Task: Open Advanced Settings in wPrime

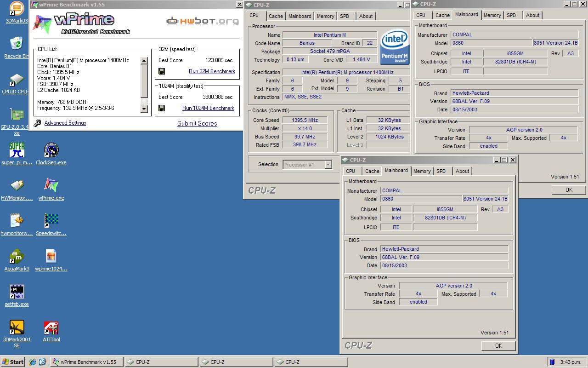Action: click(x=65, y=123)
